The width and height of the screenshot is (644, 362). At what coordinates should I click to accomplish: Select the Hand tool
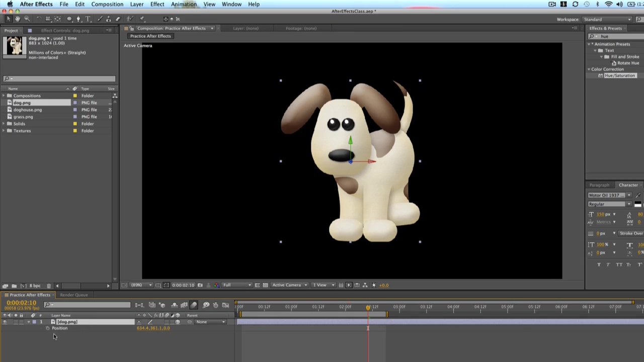[18, 19]
